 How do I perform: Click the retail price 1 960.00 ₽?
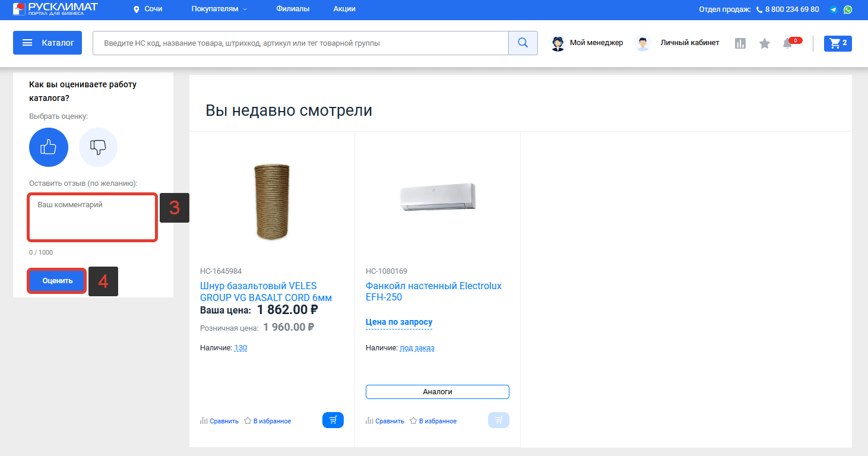(289, 327)
